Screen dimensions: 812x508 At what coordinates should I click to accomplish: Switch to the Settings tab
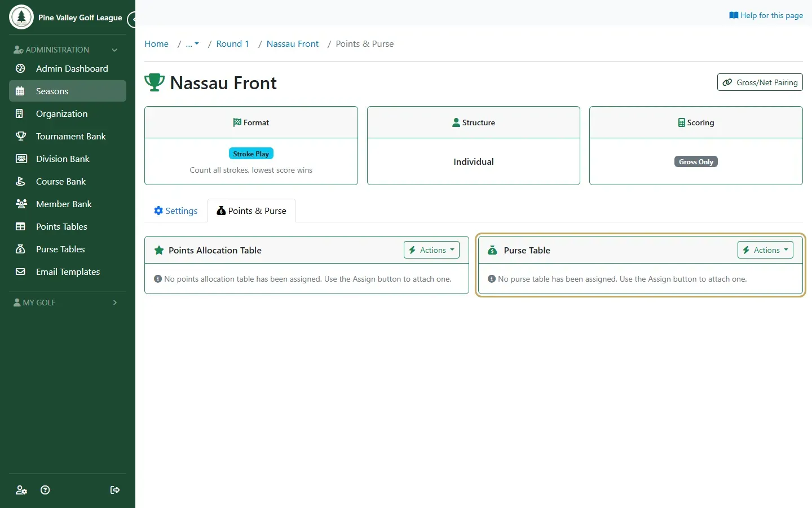coord(176,211)
